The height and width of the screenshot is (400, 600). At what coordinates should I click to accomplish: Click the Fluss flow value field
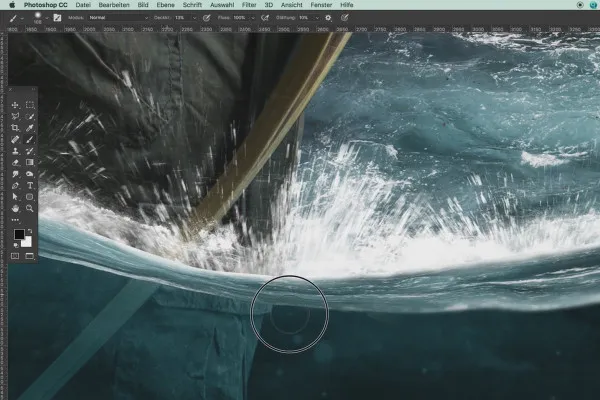pyautogui.click(x=240, y=18)
